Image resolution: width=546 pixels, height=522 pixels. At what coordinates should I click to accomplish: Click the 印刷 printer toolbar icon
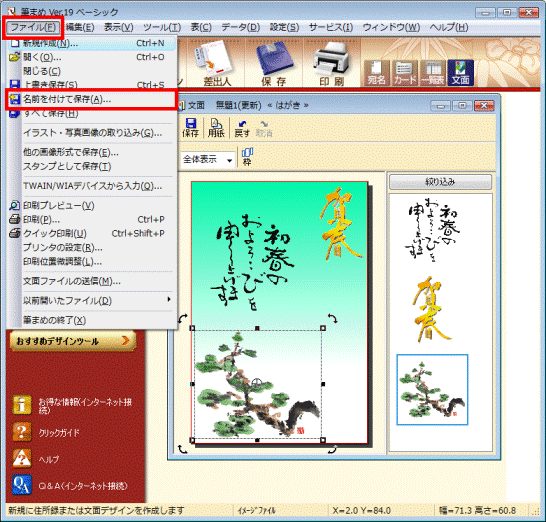[331, 64]
